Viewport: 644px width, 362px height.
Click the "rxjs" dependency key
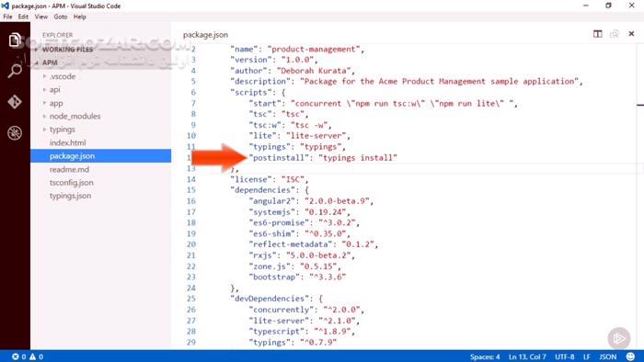click(262, 255)
